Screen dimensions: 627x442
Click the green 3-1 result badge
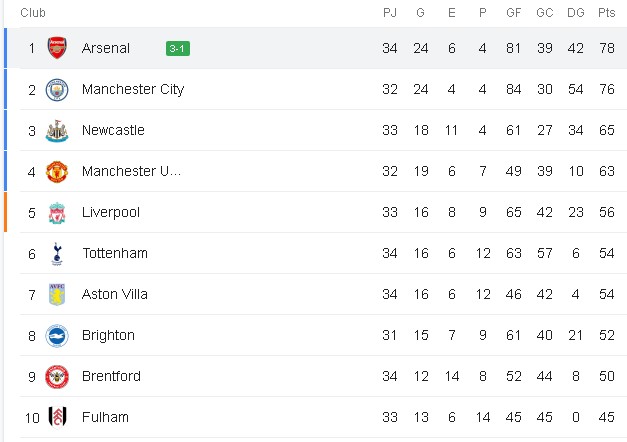(178, 48)
